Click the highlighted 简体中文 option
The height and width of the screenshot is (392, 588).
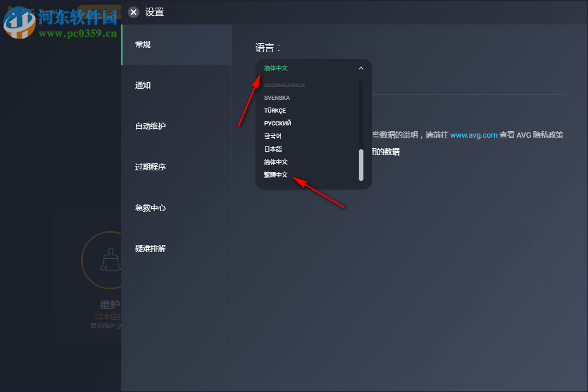coord(275,162)
